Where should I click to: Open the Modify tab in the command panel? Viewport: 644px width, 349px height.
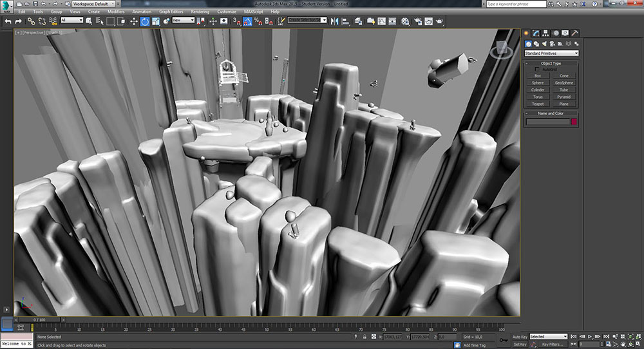tap(536, 33)
